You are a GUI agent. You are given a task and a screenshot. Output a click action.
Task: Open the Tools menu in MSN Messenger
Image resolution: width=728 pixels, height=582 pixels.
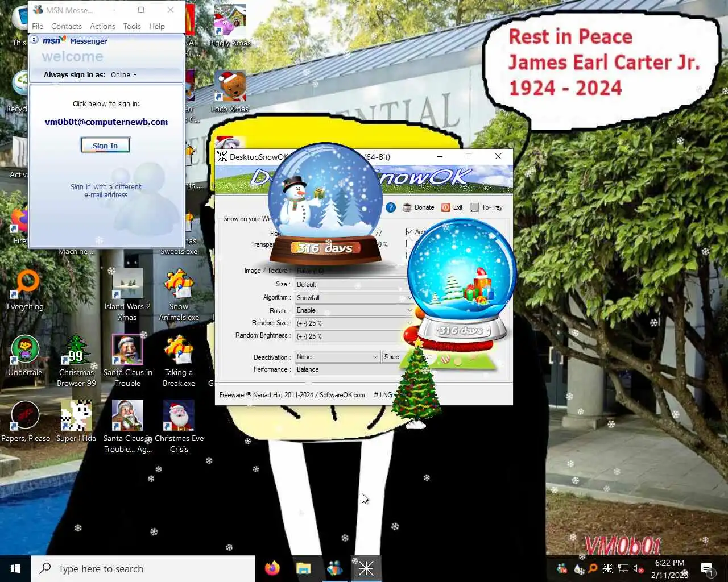coord(132,26)
